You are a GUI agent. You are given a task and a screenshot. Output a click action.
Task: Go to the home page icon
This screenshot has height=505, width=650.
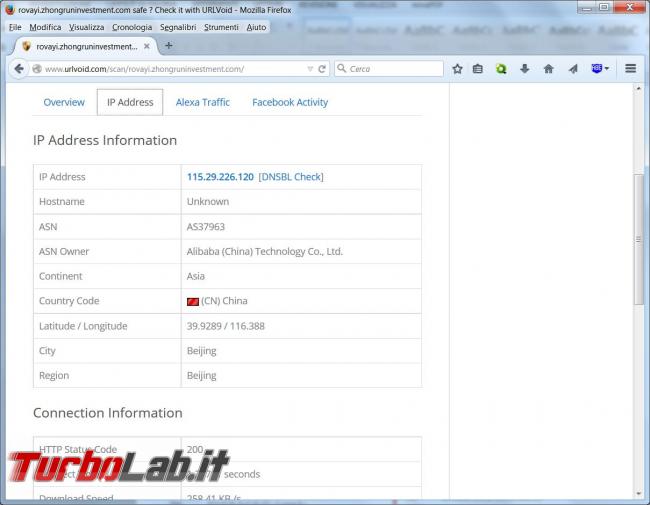point(548,69)
